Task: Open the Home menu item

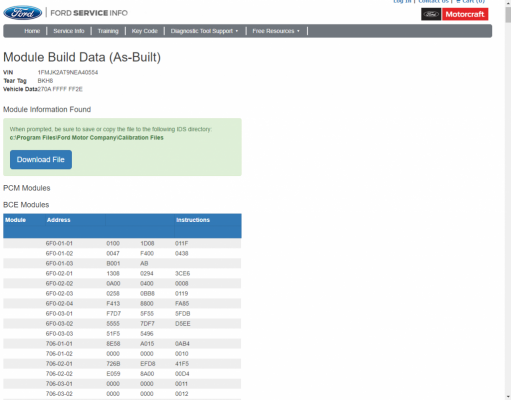Action: (32, 31)
